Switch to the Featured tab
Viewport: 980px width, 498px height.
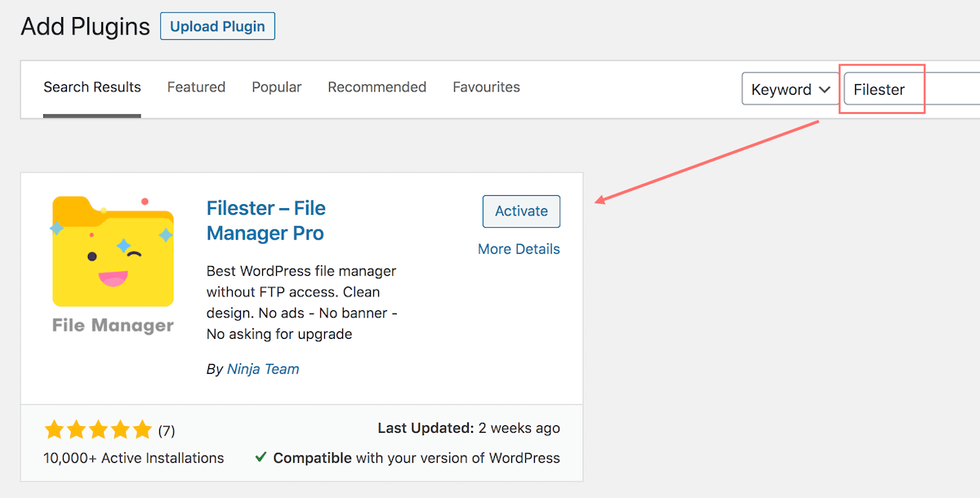(x=196, y=87)
